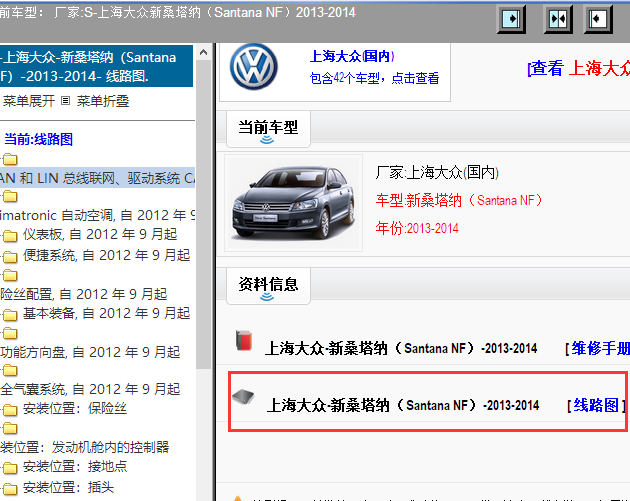The width and height of the screenshot is (630, 501).
Task: Select 多功能方向盘 tree item
Action: click(x=90, y=352)
